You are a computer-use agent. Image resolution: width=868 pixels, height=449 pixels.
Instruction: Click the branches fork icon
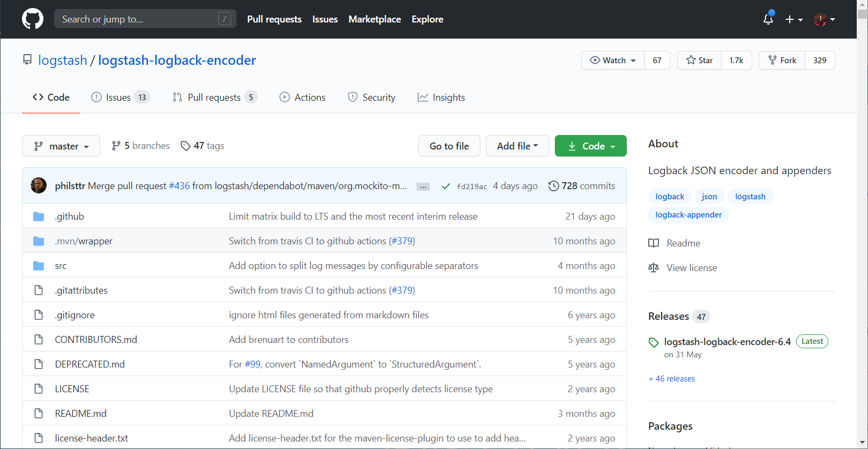tap(116, 146)
